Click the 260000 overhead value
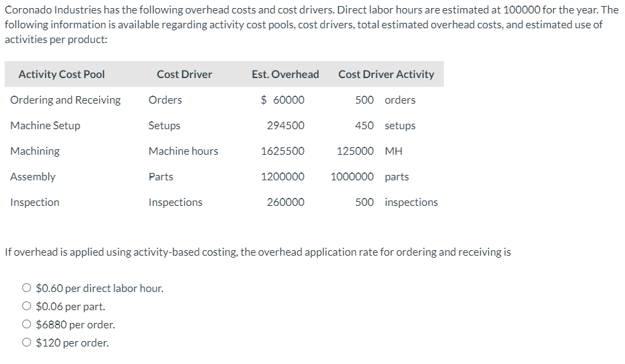Image resolution: width=625 pixels, height=364 pixels. (286, 203)
